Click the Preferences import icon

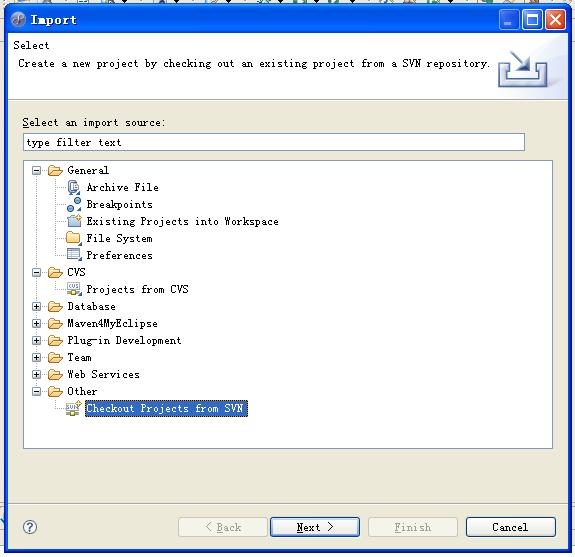click(x=74, y=255)
